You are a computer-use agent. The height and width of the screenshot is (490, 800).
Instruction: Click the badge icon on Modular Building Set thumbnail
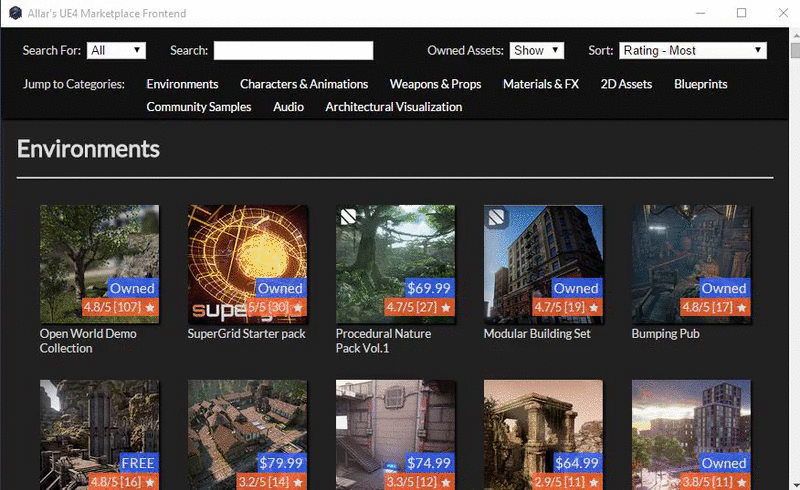[x=496, y=217]
